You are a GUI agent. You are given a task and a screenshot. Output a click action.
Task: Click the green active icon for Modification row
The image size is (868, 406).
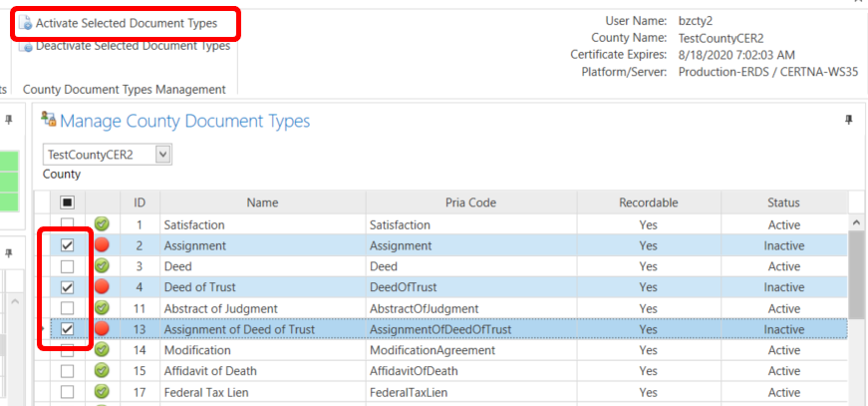click(x=102, y=351)
